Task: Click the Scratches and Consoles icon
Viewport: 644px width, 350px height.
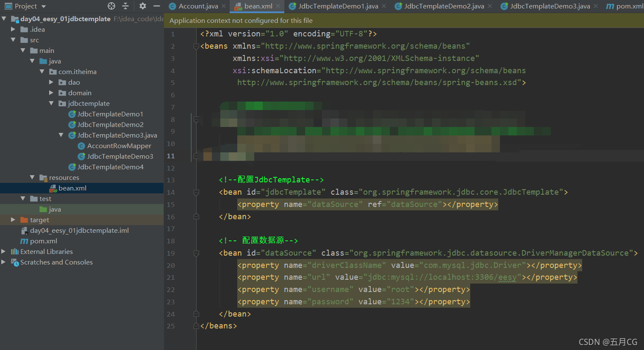Action: [15, 262]
